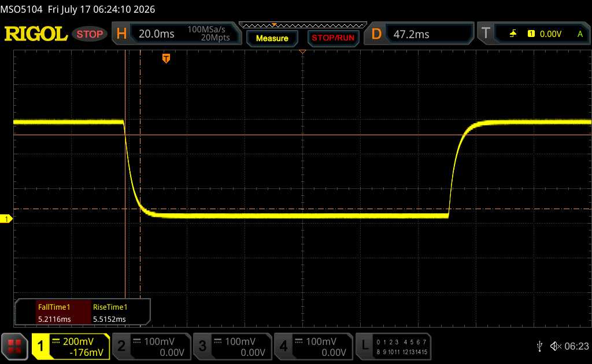
Task: Select the 47.2ms delay value
Action: click(x=411, y=34)
